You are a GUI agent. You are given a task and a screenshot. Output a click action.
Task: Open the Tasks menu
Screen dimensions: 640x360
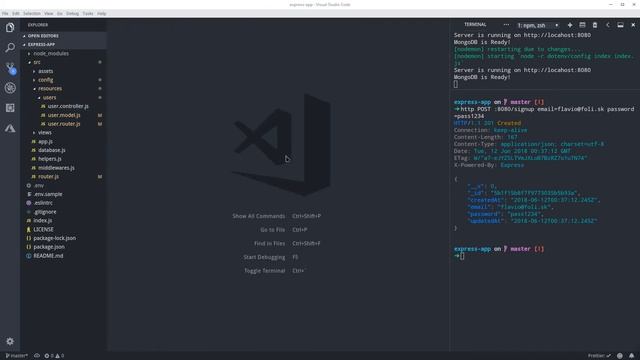pos(88,13)
